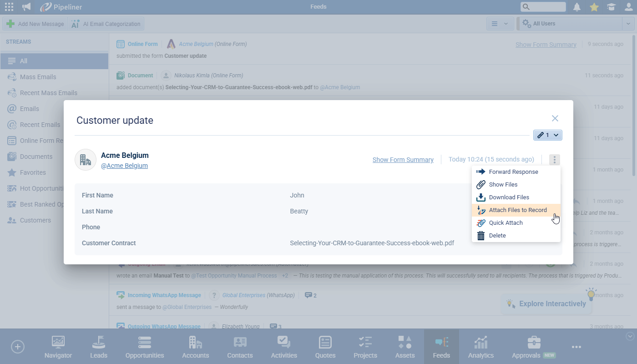
Task: Click the Acme Belgium account avatar
Action: pos(86,160)
